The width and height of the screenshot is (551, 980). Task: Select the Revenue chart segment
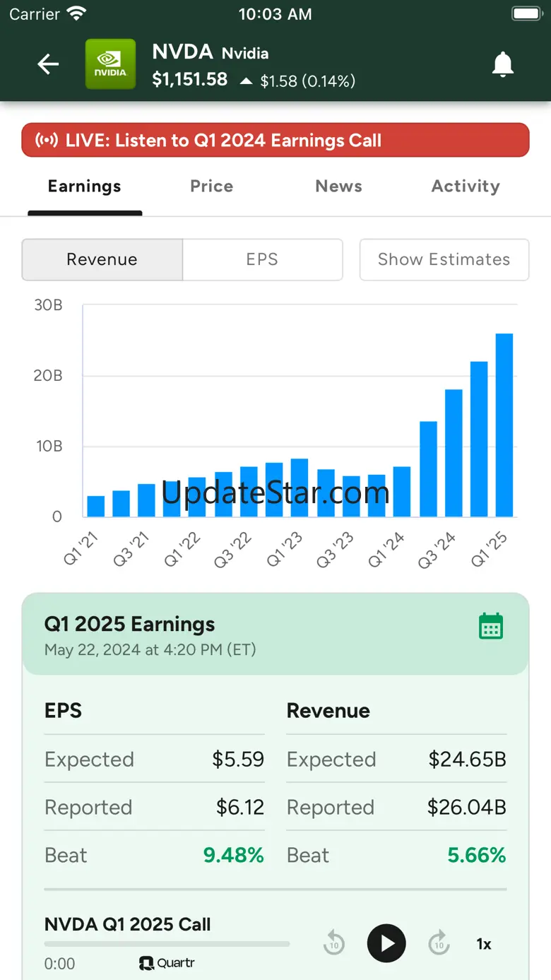tap(102, 259)
